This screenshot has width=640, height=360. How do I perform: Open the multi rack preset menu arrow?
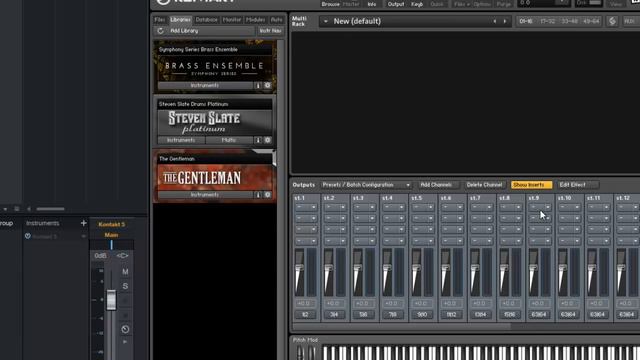click(325, 21)
